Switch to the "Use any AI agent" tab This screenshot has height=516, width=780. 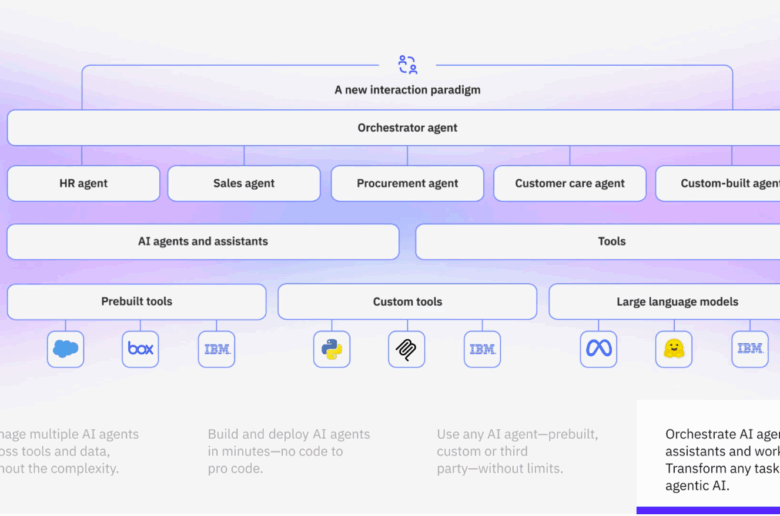click(x=518, y=451)
